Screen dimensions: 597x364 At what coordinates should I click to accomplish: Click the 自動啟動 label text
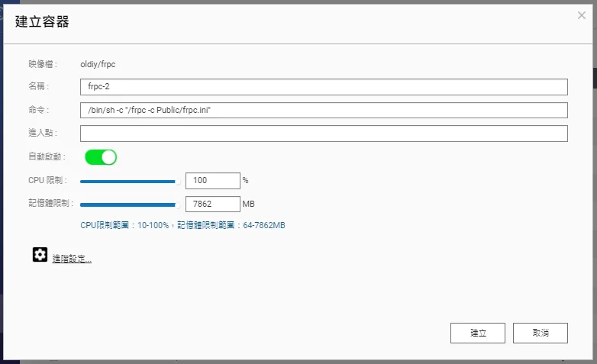click(x=46, y=156)
